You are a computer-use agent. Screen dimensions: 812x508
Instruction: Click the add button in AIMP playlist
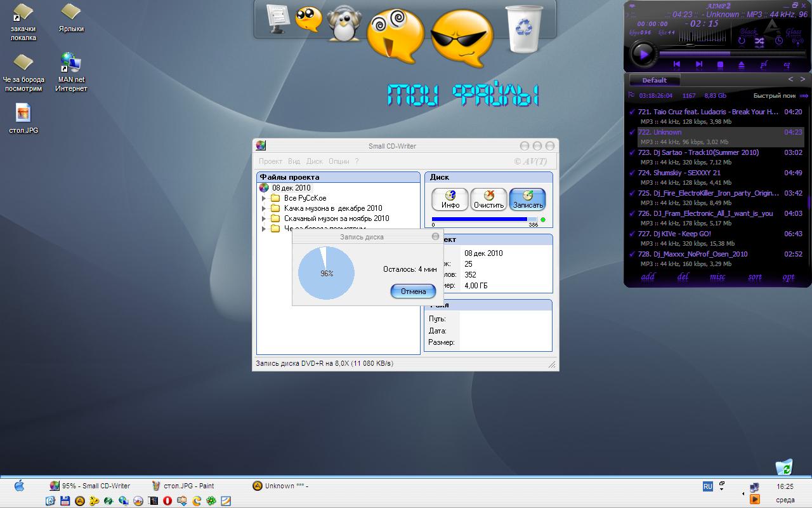(x=648, y=277)
